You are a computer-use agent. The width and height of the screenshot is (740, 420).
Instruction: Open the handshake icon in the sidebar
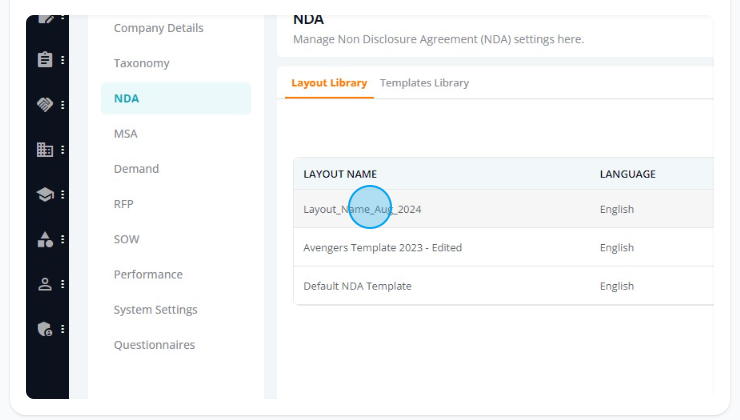coord(45,105)
